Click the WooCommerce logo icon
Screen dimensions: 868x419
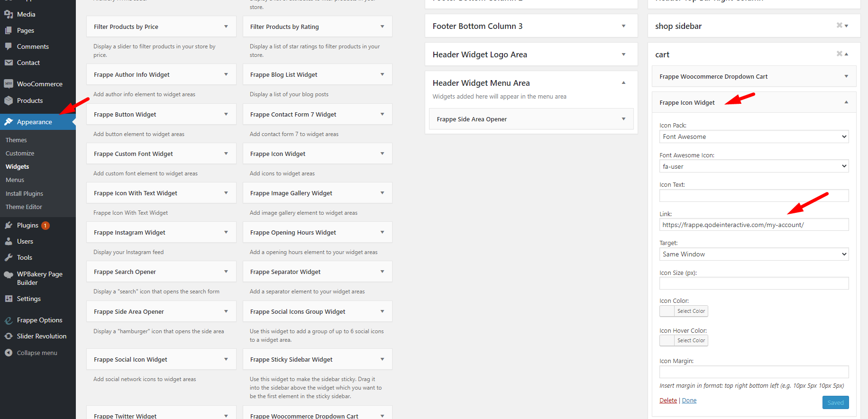9,84
